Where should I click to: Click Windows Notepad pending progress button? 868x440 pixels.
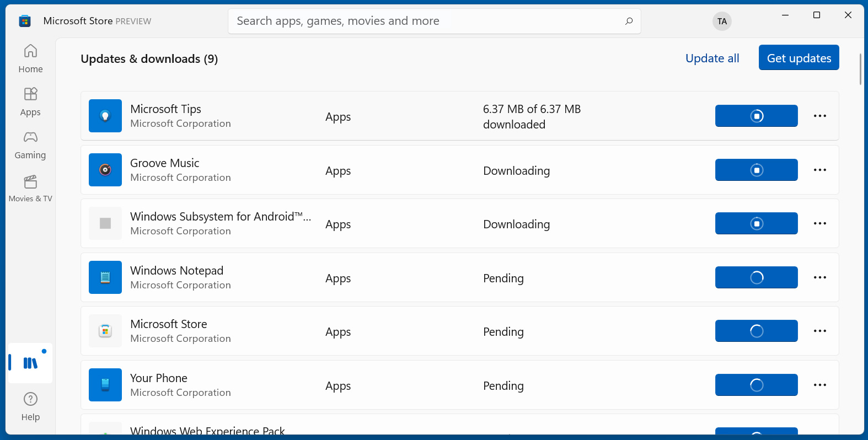(x=757, y=277)
